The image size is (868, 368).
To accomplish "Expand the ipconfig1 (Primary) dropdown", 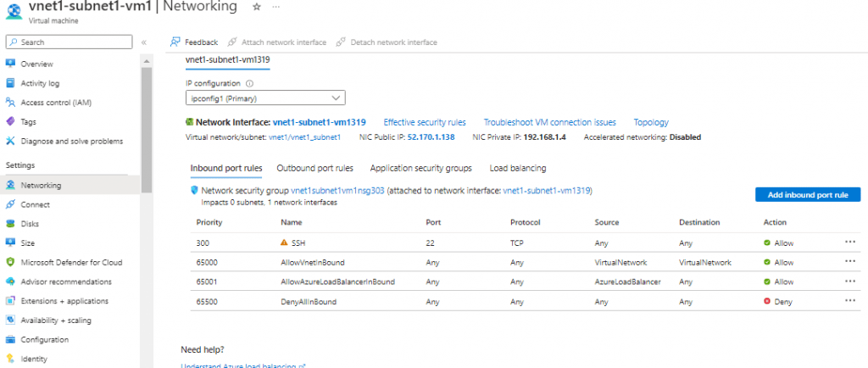I will pos(264,98).
